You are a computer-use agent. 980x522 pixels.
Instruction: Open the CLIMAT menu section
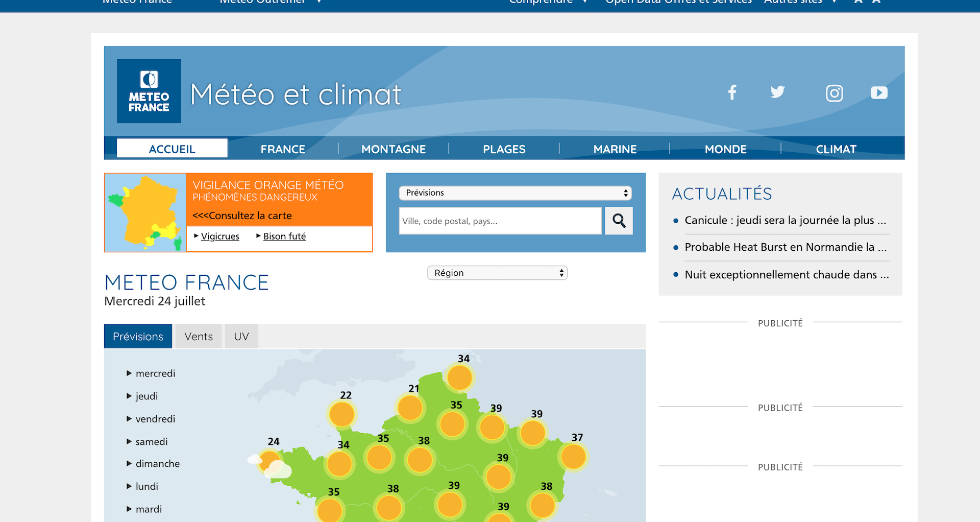(836, 149)
